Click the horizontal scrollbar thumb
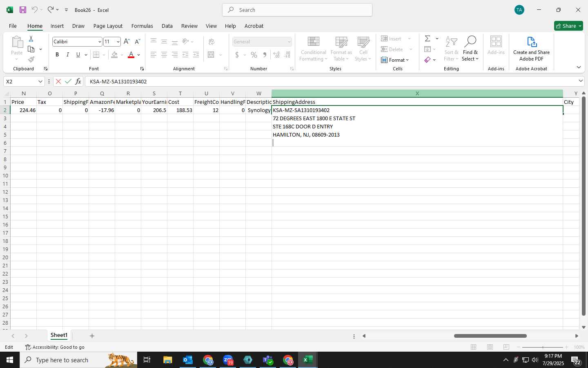Screen dimensions: 588x368 490,336
